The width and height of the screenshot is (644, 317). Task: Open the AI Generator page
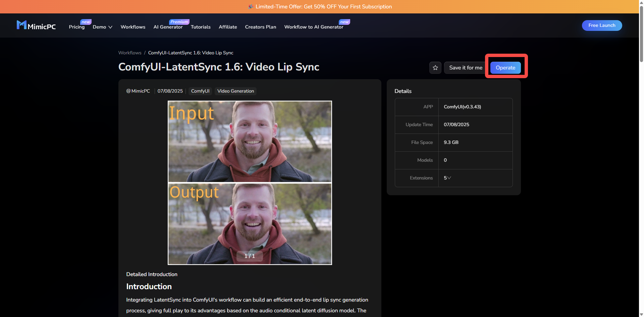coord(168,27)
